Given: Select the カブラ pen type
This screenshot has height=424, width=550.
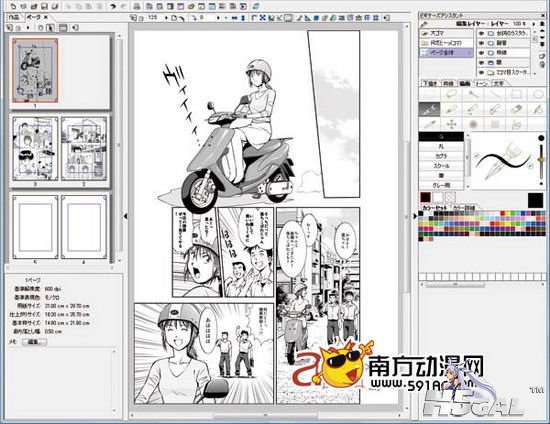Looking at the screenshot, I should (x=441, y=156).
